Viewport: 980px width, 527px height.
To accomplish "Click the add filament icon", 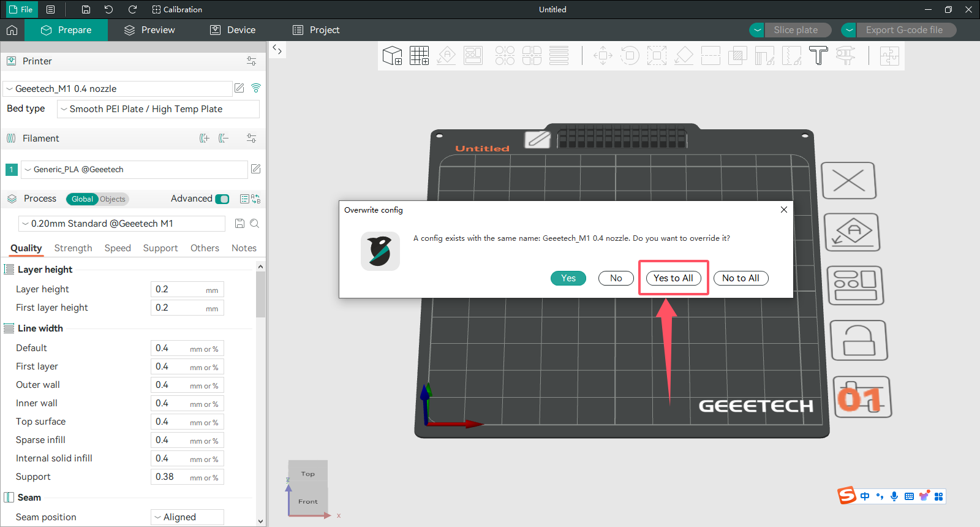I will pos(205,138).
